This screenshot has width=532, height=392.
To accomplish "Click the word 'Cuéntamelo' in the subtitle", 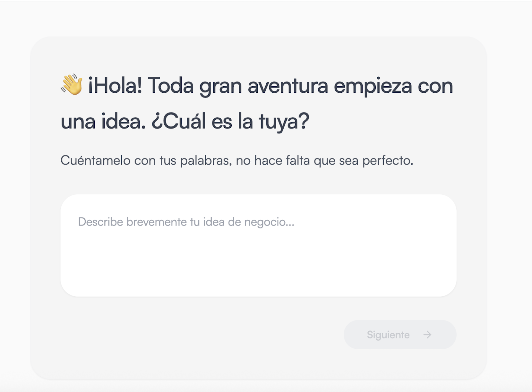I will click(95, 160).
